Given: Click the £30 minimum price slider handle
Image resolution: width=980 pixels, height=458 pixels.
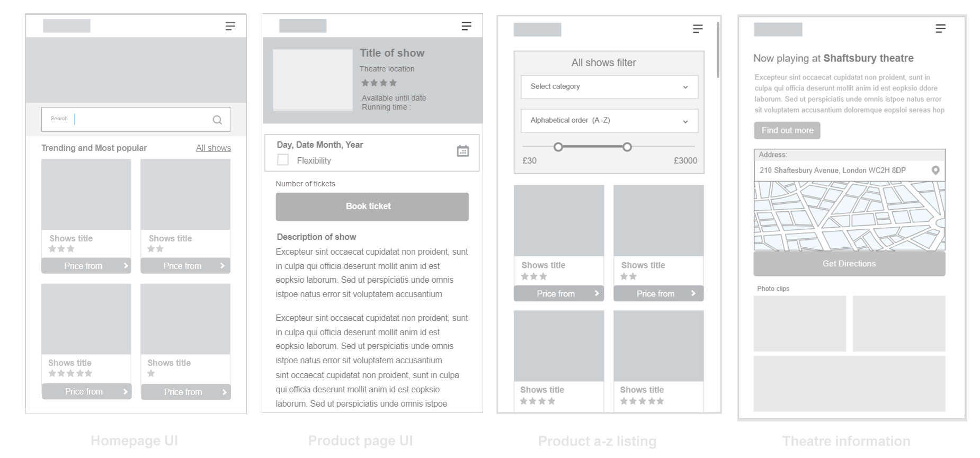Looking at the screenshot, I should point(558,147).
